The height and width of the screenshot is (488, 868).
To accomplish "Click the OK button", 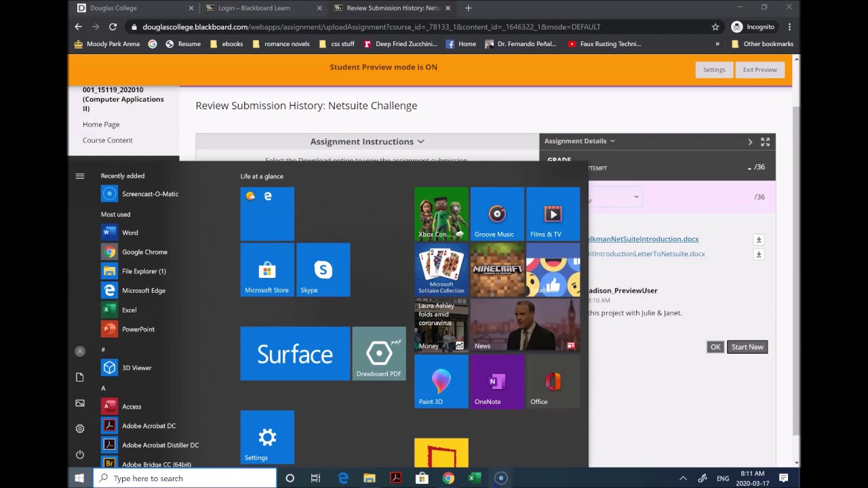I will (x=715, y=347).
